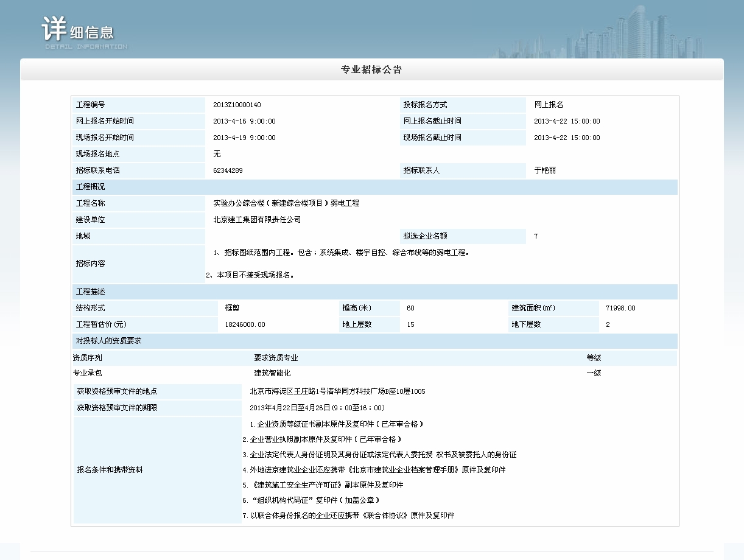The width and height of the screenshot is (744, 560).
Task: Click the 专业招标公告 title bar
Action: (371, 69)
